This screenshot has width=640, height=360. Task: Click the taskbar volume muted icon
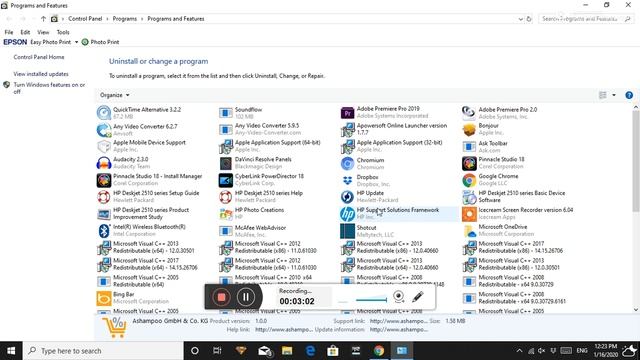tap(542, 351)
